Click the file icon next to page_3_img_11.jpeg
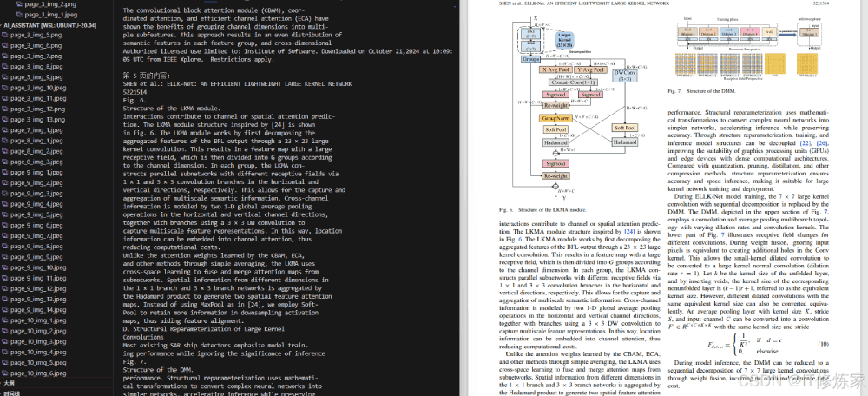Viewport: 868px width, 396px height. [5, 98]
